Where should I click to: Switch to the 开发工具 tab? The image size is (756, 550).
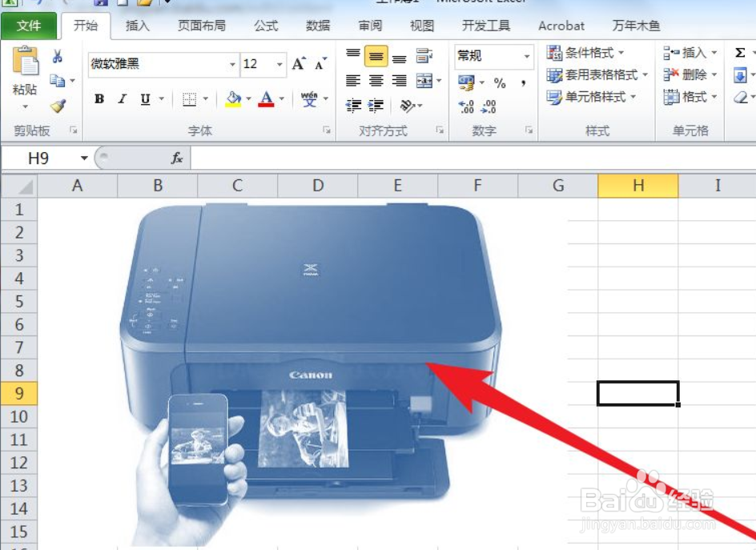point(486,26)
